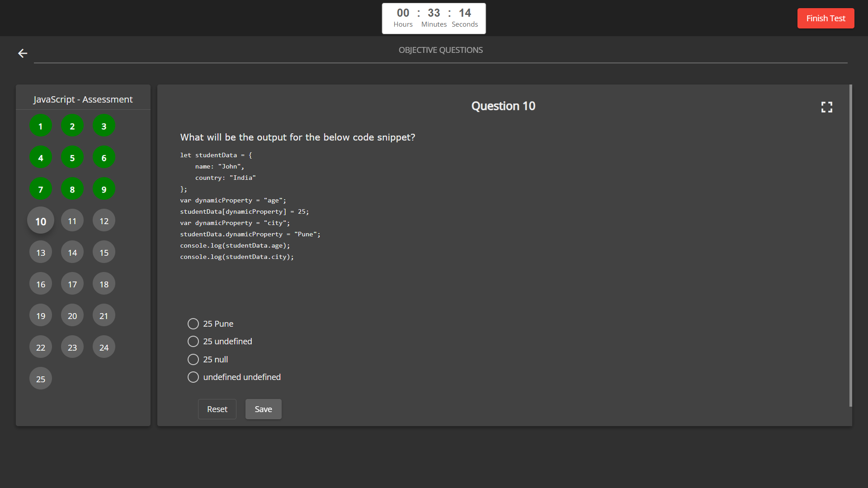Open question 8 bubble
Image resolution: width=868 pixels, height=488 pixels.
point(72,189)
